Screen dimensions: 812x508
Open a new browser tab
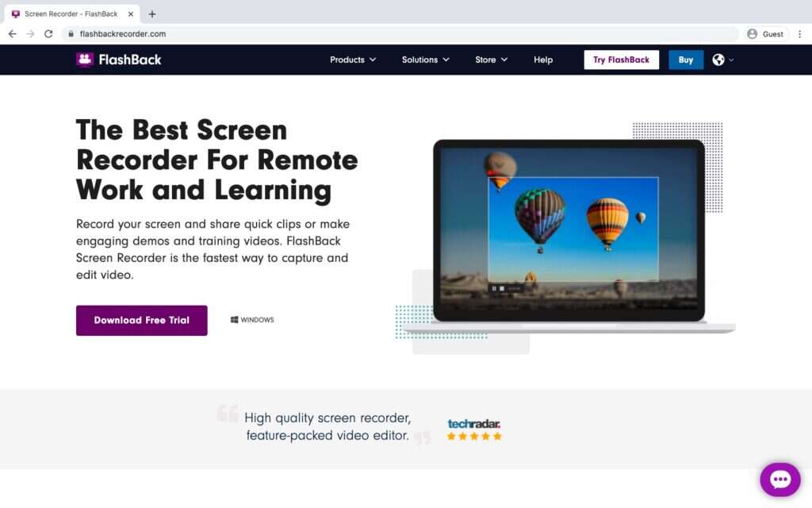pyautogui.click(x=151, y=14)
